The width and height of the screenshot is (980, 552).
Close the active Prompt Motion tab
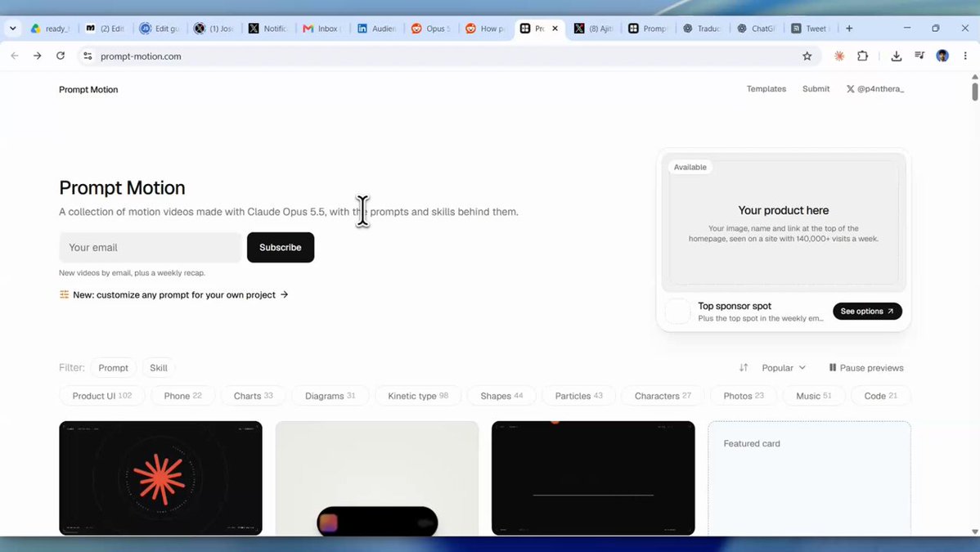point(555,28)
